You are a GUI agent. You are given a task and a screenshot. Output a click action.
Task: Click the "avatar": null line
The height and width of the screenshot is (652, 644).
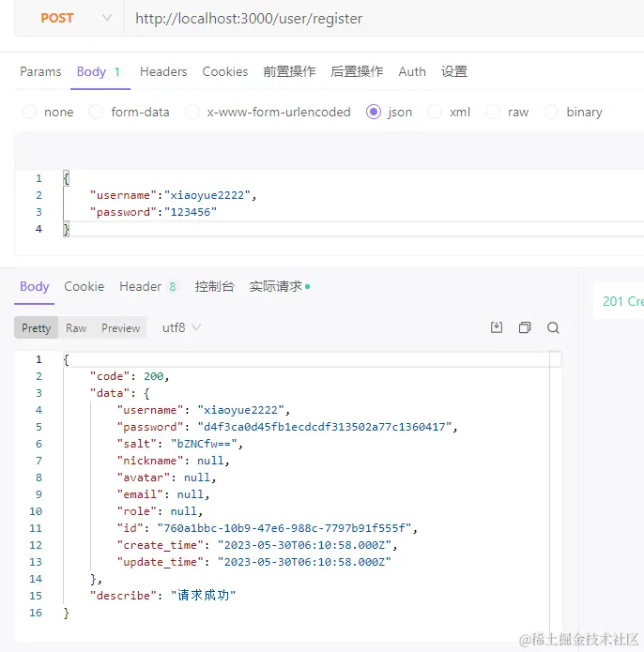pos(166,478)
